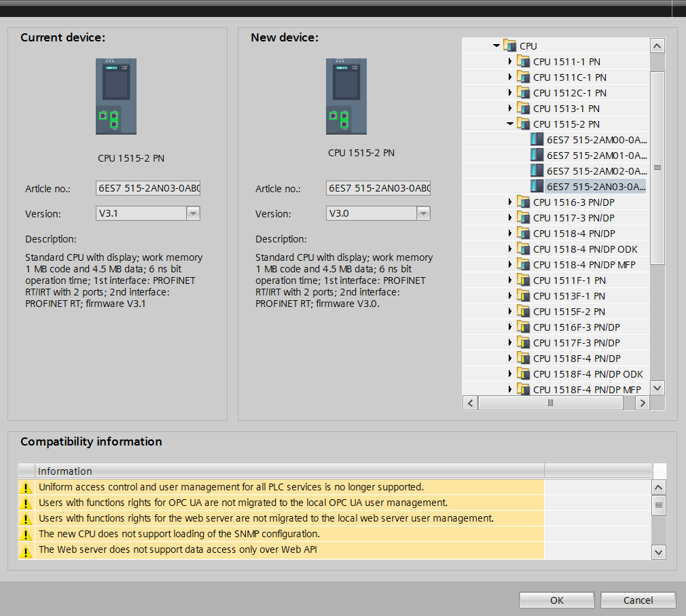Open the new device Version dropdown
Screen dimensions: 686x616
(423, 214)
